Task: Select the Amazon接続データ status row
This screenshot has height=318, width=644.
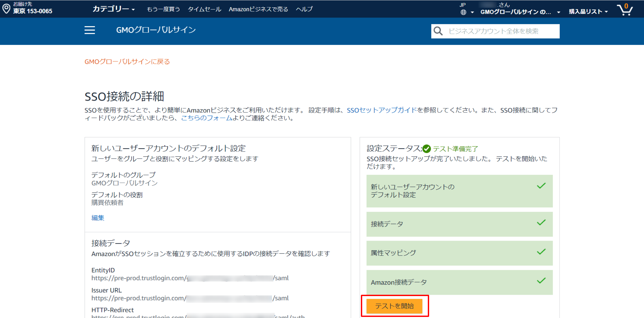Action: [x=460, y=282]
